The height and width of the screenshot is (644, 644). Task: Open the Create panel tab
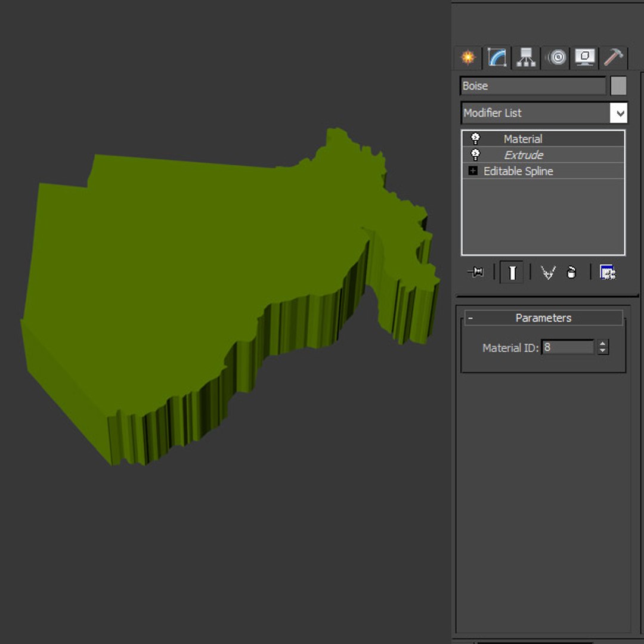(x=468, y=57)
